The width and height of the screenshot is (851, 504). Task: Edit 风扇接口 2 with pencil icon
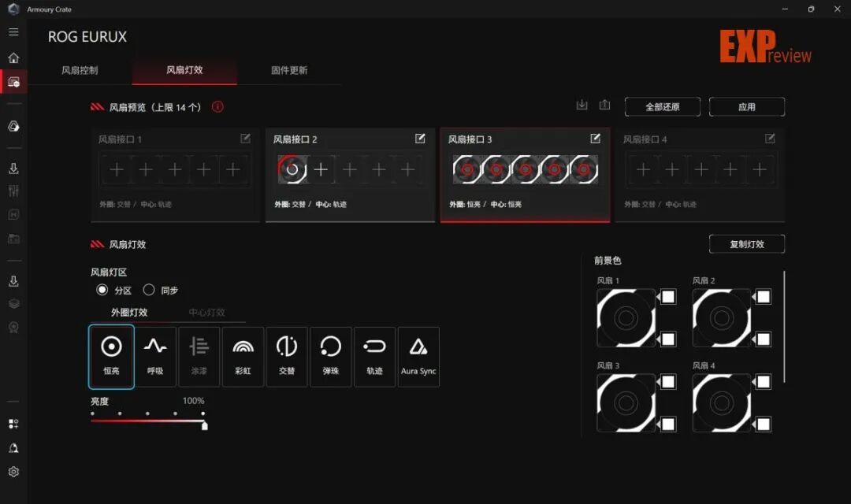[x=420, y=139]
